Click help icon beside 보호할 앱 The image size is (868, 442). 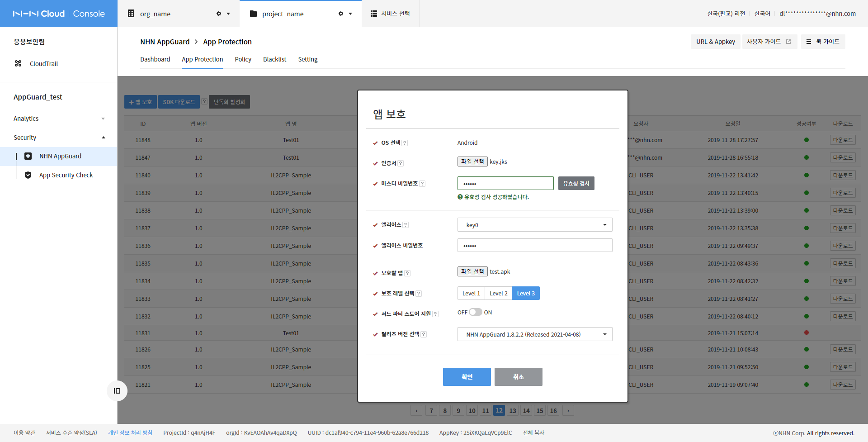[x=407, y=273]
